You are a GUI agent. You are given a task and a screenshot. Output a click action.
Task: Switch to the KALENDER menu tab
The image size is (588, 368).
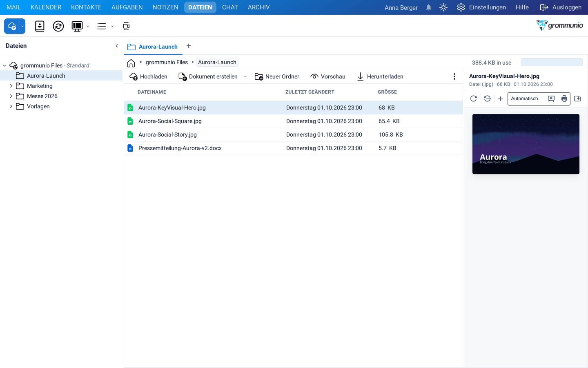[46, 7]
